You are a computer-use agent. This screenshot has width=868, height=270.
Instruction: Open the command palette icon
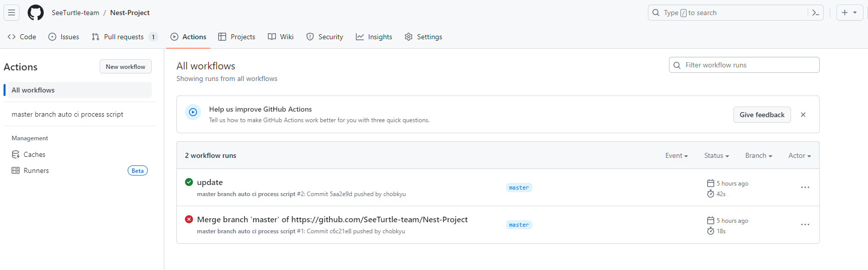[816, 13]
